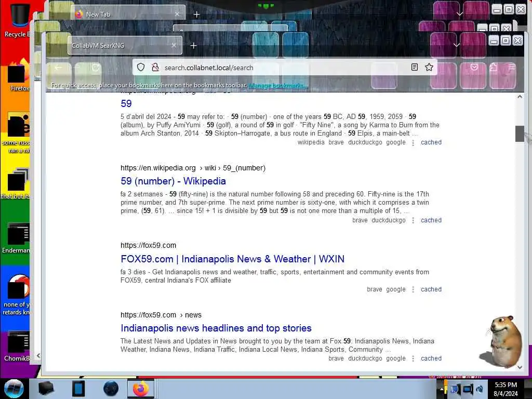Bookmark this page with the star icon
The height and width of the screenshot is (399, 532).
coord(429,67)
